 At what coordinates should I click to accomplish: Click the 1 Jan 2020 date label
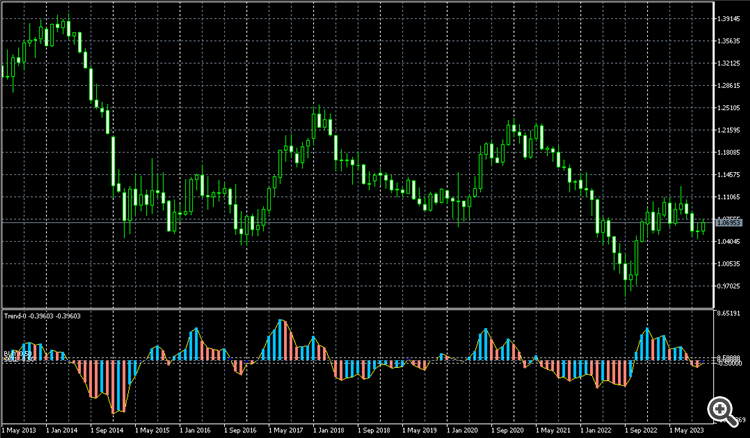[x=463, y=430]
